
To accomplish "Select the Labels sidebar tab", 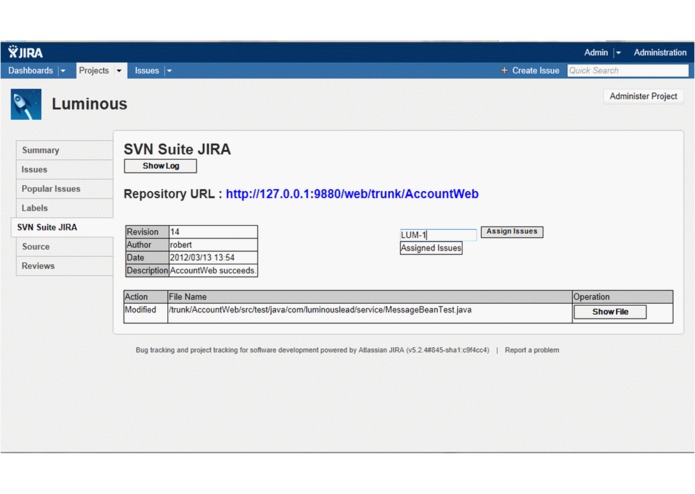I will [x=65, y=208].
